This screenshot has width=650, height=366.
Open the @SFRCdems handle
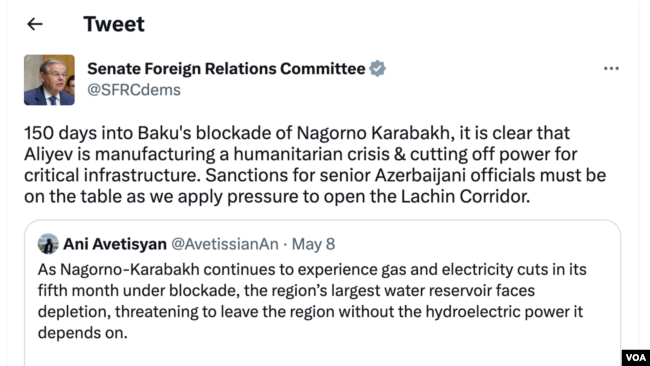134,90
